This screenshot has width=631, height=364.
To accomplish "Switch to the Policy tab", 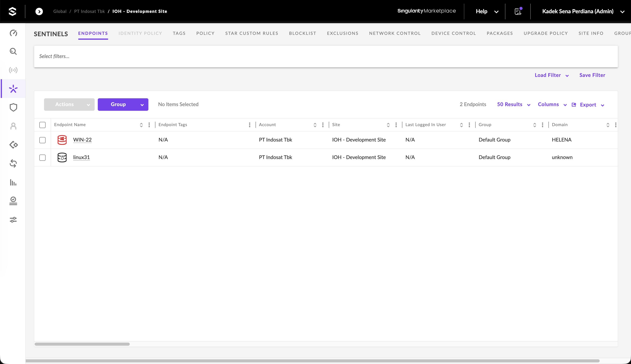I will pos(205,33).
